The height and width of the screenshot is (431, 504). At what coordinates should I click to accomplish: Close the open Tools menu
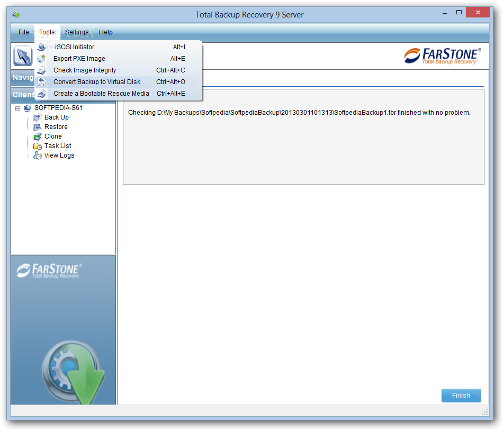pos(47,32)
